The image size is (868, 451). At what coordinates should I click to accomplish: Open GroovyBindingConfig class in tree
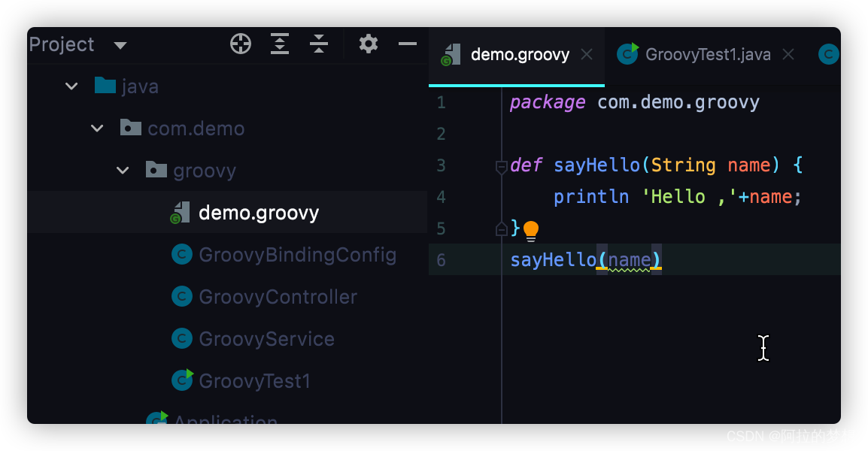297,255
